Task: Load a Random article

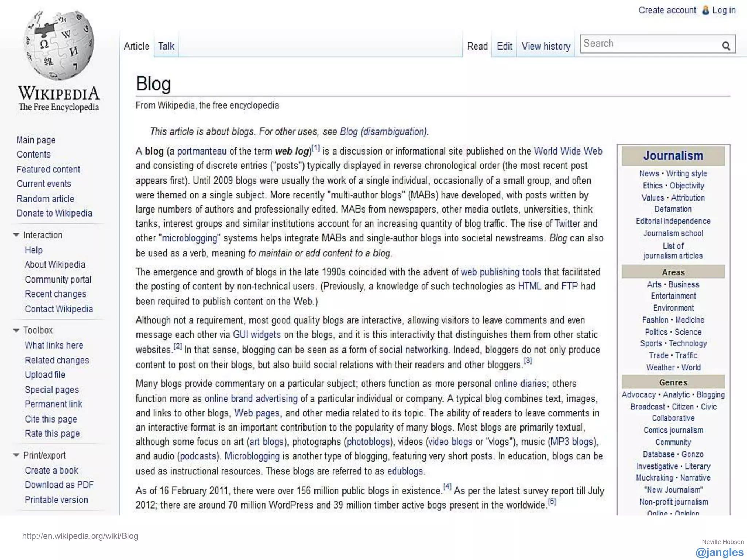Action: [x=45, y=199]
